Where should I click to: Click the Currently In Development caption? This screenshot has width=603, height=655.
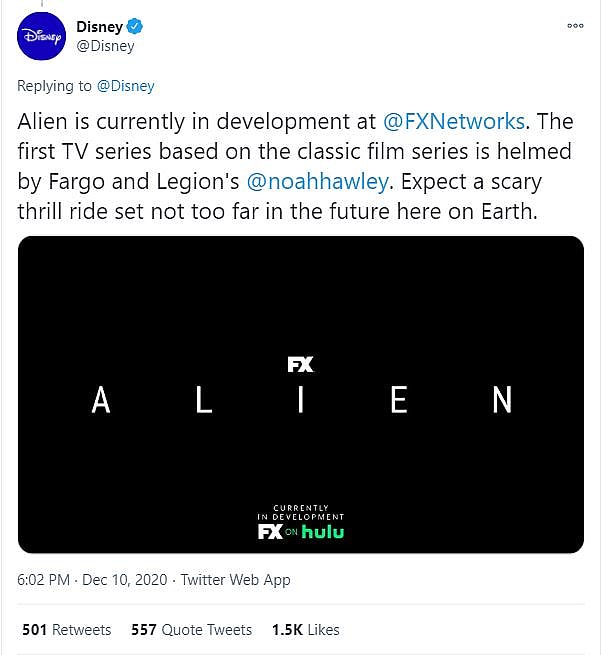(301, 512)
